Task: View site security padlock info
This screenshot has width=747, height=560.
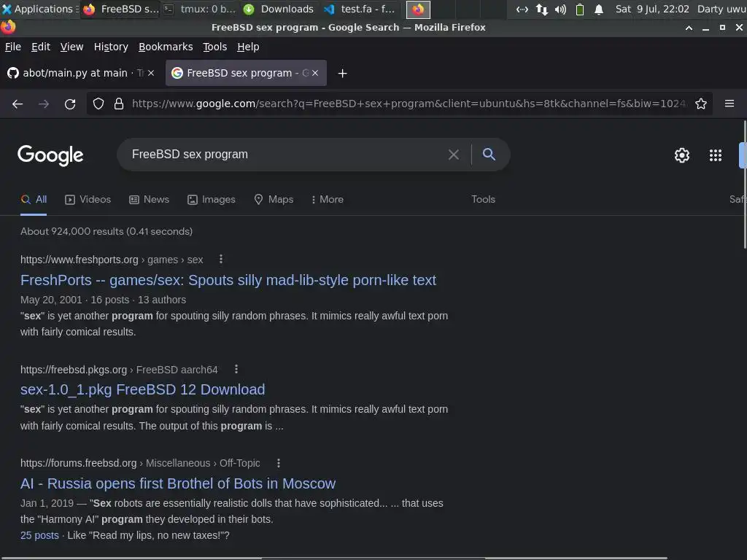Action: tap(119, 104)
